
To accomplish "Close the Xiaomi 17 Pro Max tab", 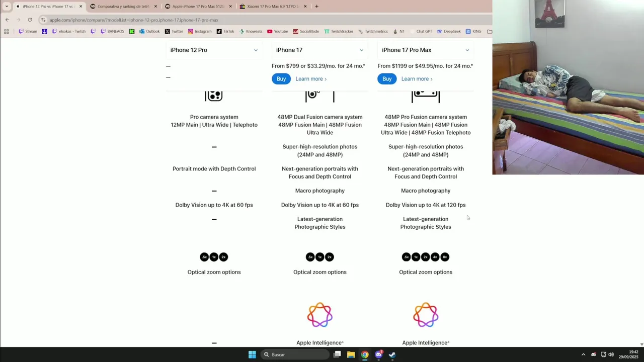I will [x=305, y=6].
